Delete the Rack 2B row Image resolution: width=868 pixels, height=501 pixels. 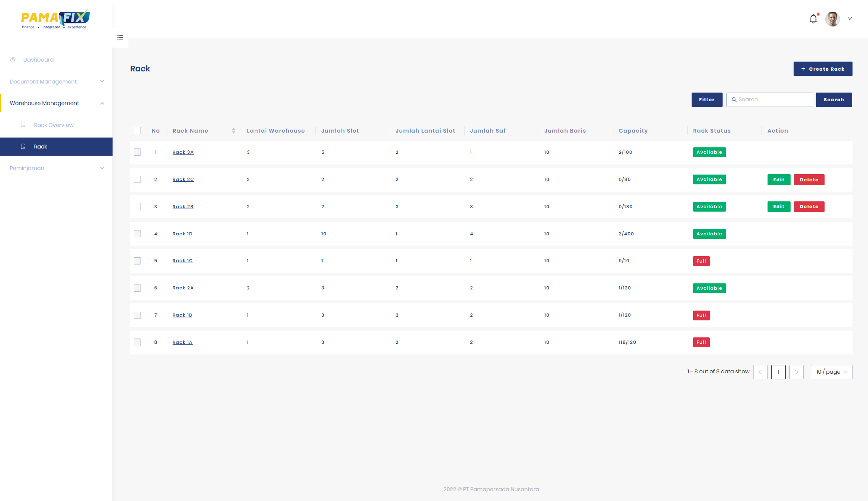tap(809, 207)
